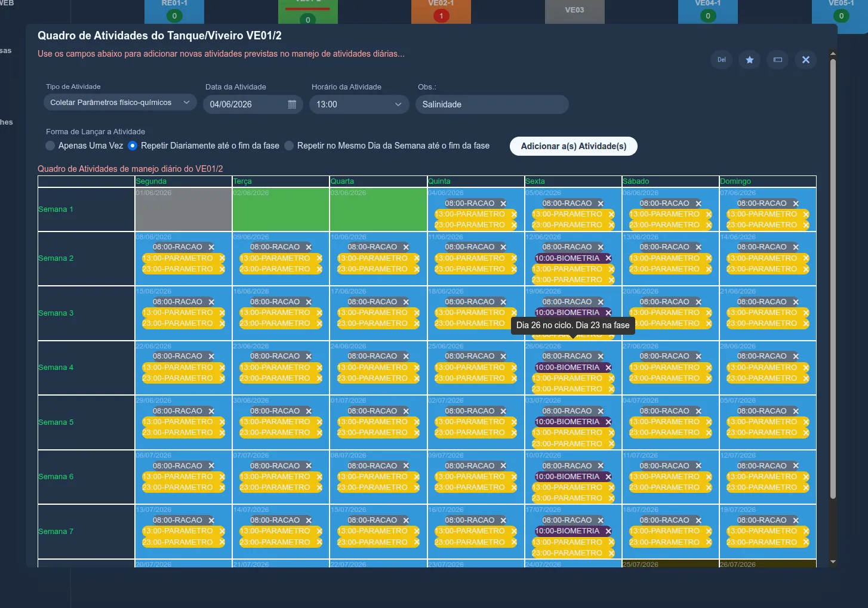Remove 08:00-RACAO on 04/06/2026

click(503, 203)
